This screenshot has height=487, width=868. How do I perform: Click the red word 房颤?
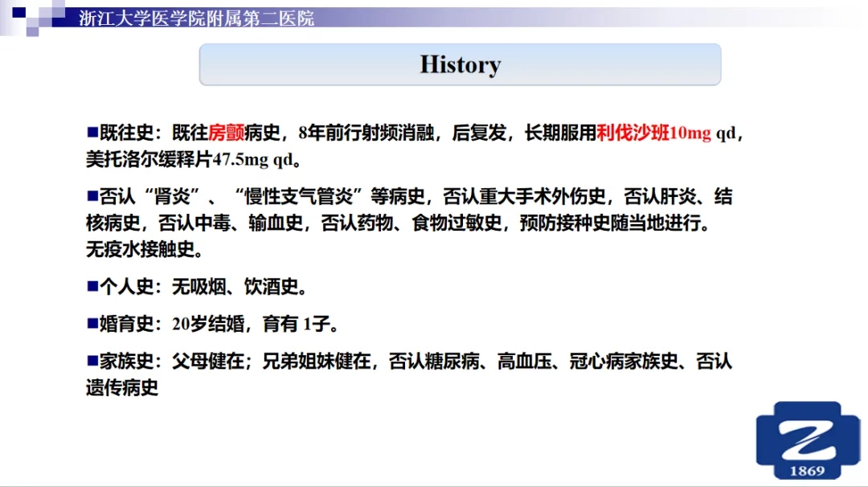pos(226,133)
